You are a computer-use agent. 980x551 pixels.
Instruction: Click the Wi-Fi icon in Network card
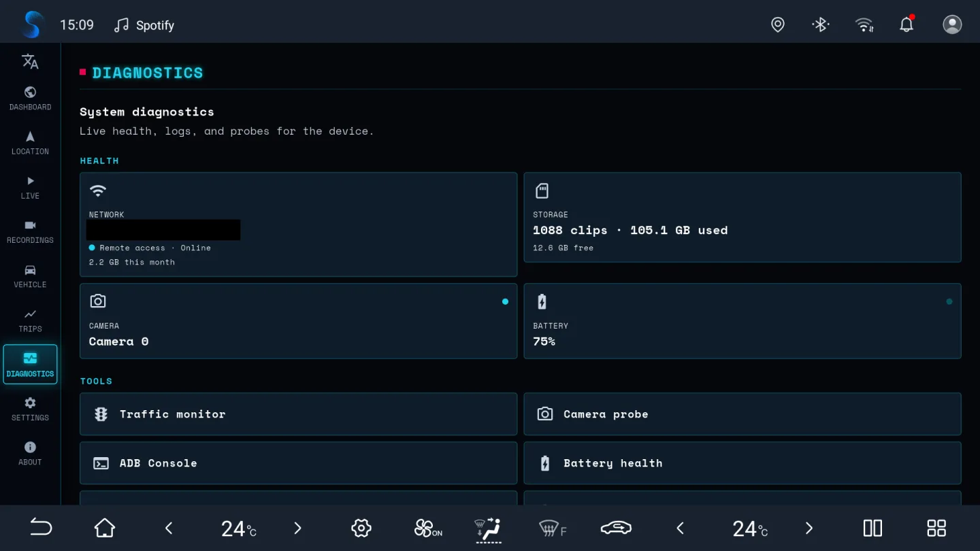click(x=98, y=191)
